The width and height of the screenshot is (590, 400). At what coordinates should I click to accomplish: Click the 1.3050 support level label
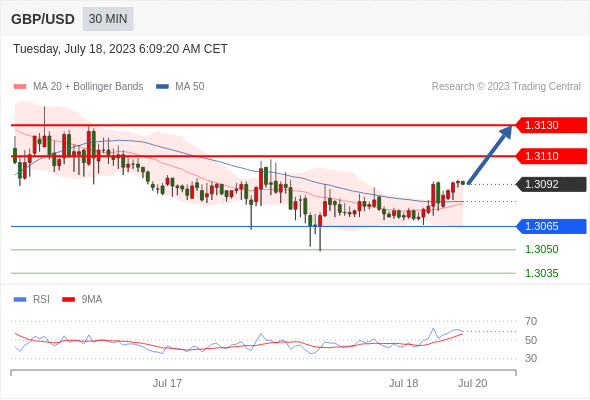(x=541, y=249)
